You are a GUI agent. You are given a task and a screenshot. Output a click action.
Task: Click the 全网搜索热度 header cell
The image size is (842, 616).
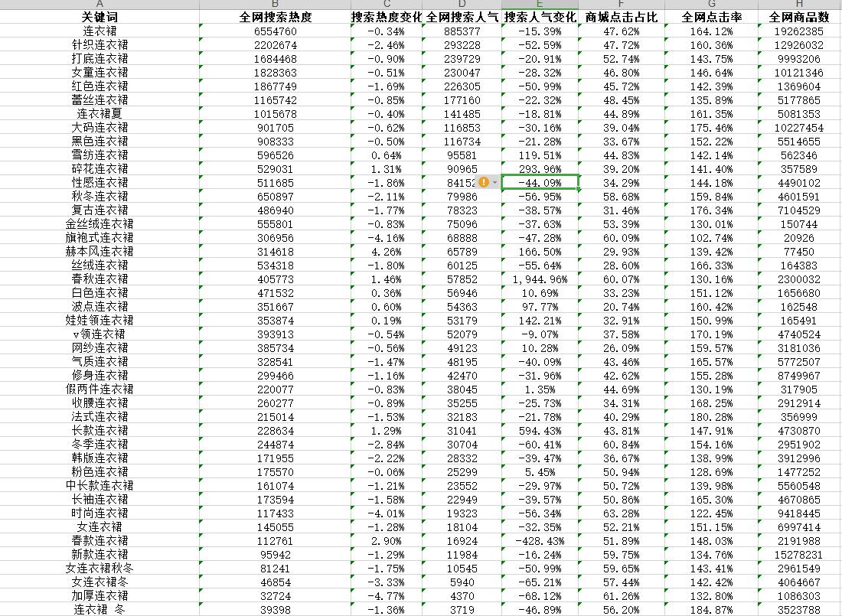pyautogui.click(x=275, y=17)
